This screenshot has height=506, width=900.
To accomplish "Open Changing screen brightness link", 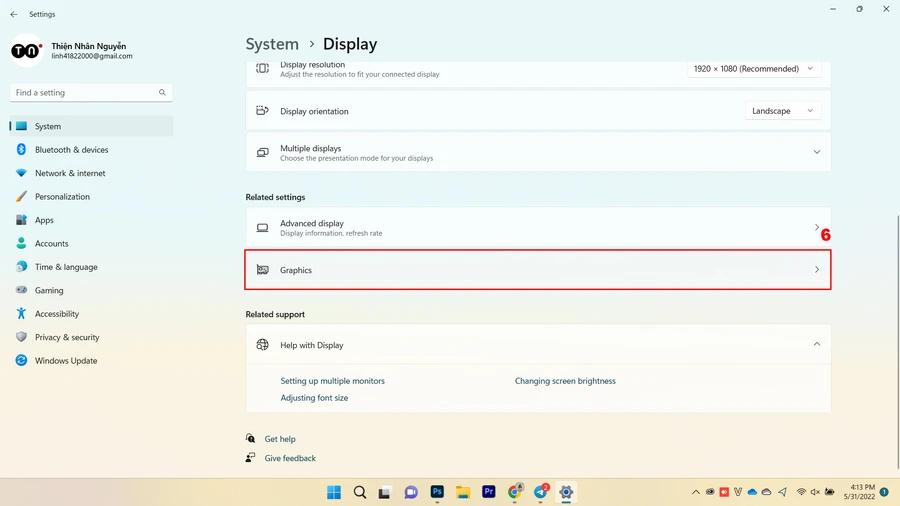I will point(565,381).
